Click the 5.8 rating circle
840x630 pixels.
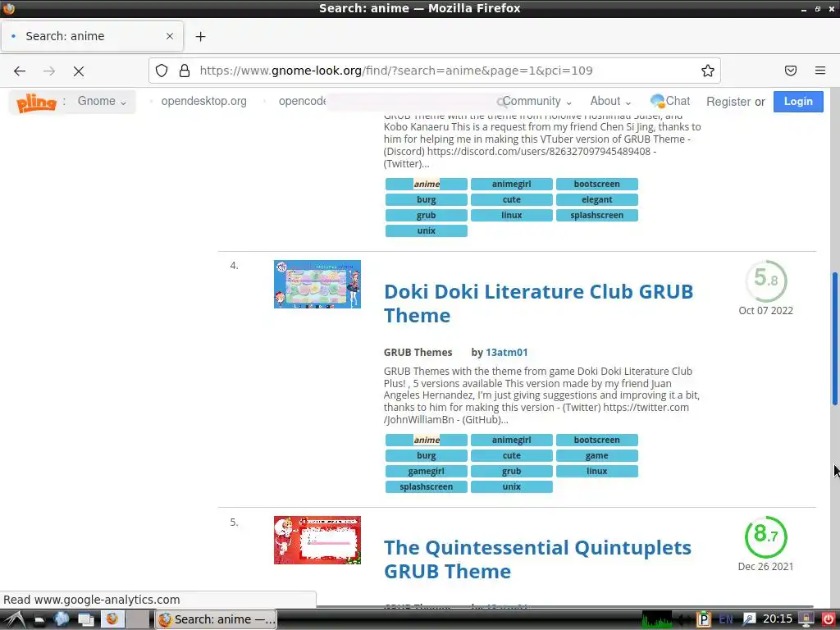pyautogui.click(x=765, y=281)
